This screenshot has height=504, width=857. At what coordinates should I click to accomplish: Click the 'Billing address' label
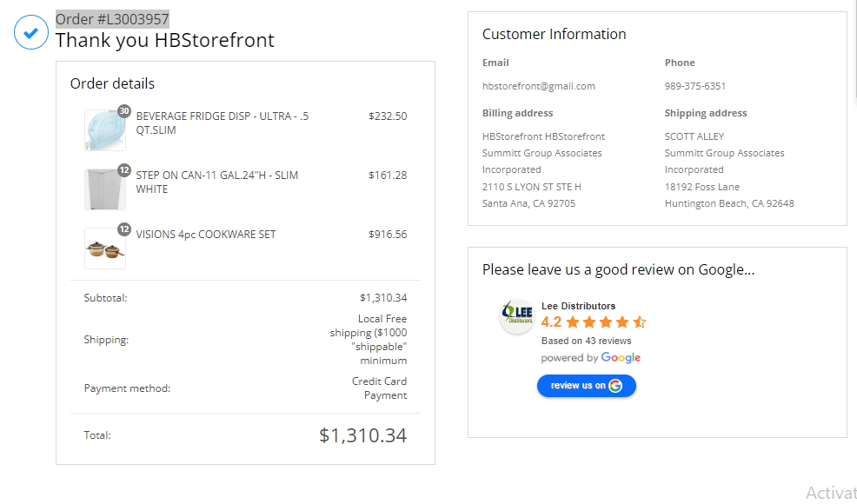click(x=517, y=113)
